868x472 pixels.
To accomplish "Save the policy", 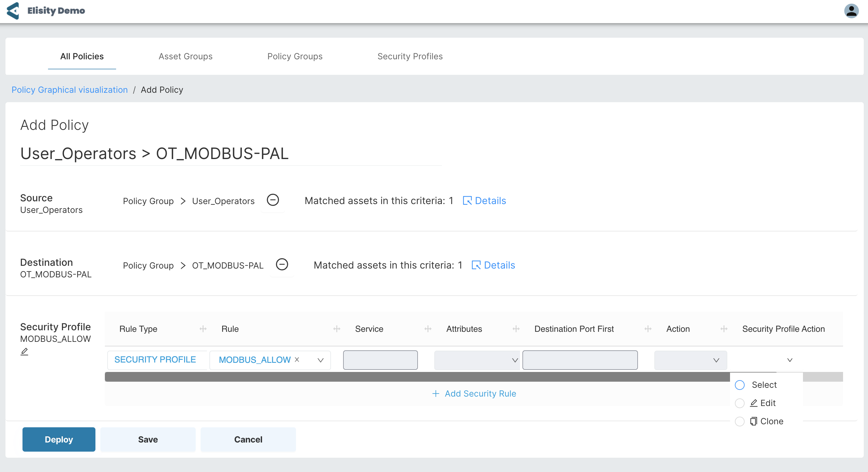I will pyautogui.click(x=148, y=439).
